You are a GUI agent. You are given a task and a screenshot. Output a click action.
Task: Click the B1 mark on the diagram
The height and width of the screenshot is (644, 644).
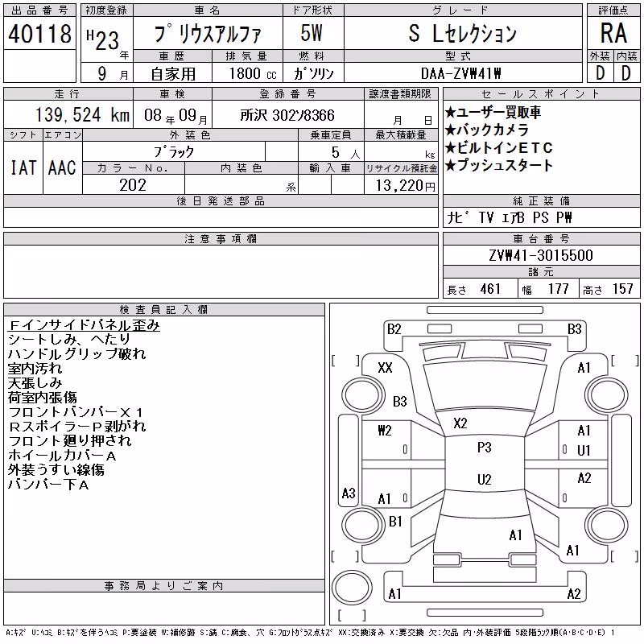pos(395,522)
